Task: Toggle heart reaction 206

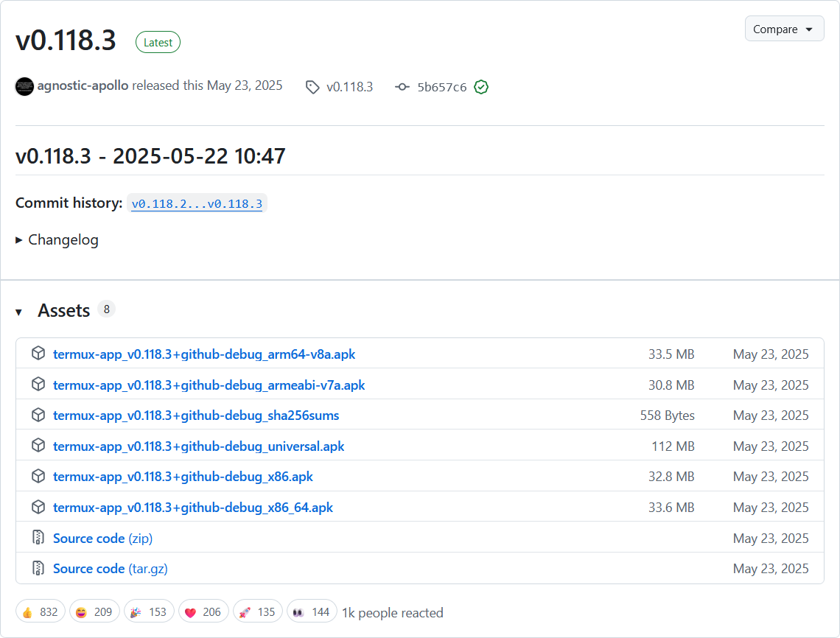Action: pyautogui.click(x=203, y=611)
